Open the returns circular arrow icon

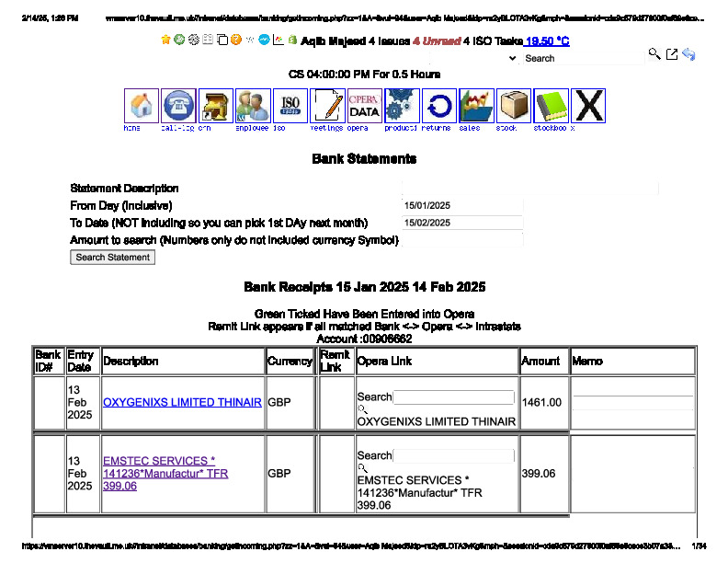pos(439,106)
